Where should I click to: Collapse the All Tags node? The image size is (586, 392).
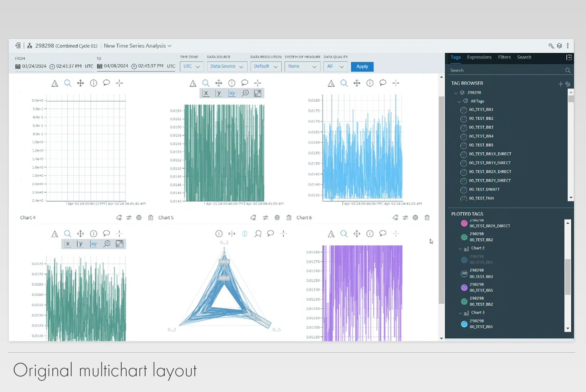pyautogui.click(x=459, y=101)
